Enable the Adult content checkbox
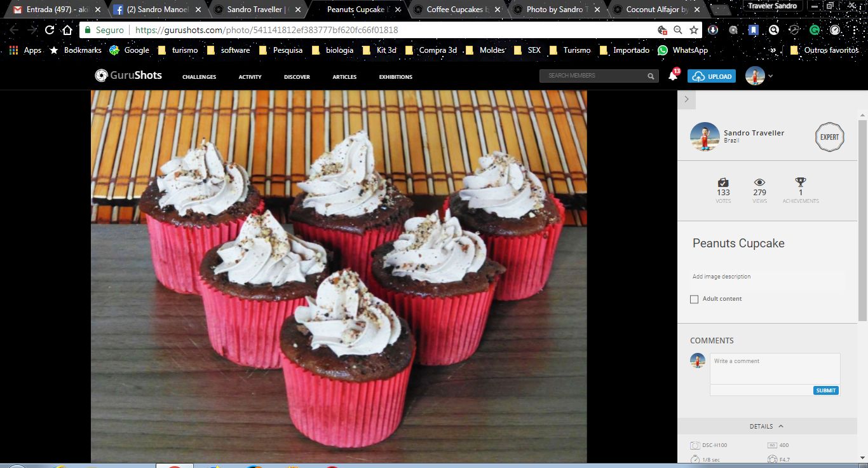 [x=695, y=299]
